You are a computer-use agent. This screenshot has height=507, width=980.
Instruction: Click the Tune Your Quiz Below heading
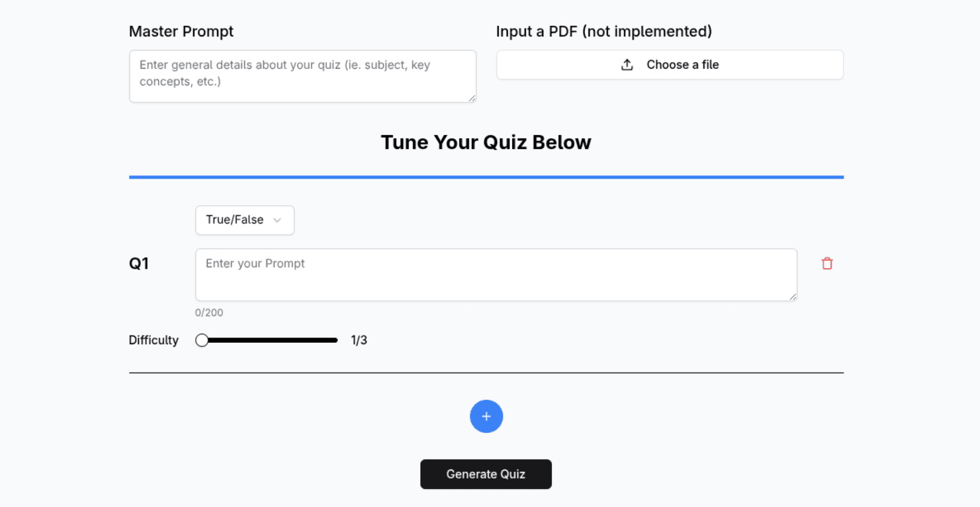tap(486, 142)
